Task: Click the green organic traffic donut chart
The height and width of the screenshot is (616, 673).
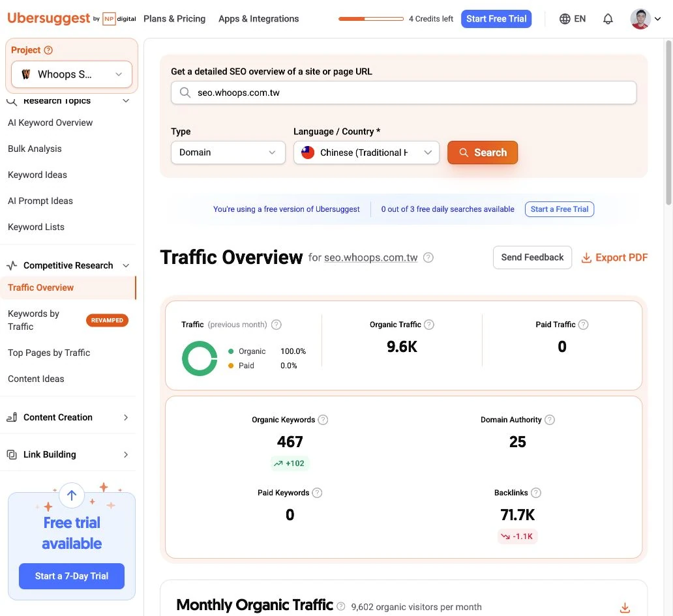Action: pos(200,359)
